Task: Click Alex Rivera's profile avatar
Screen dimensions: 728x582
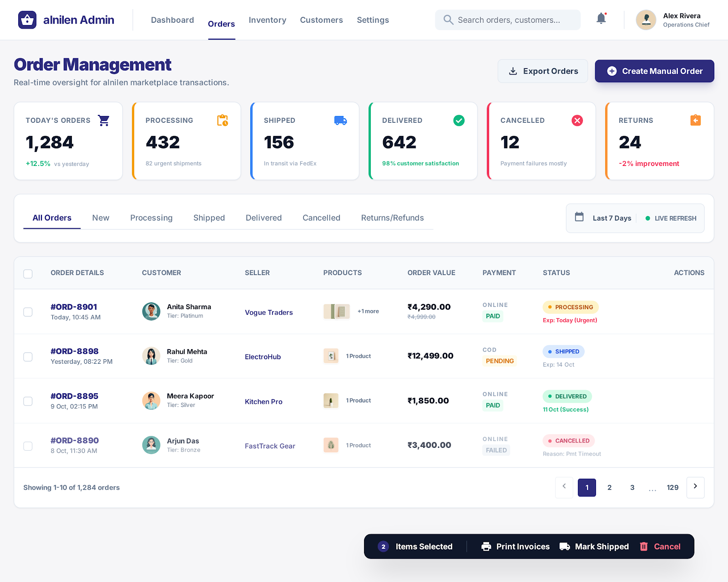Action: click(x=646, y=20)
